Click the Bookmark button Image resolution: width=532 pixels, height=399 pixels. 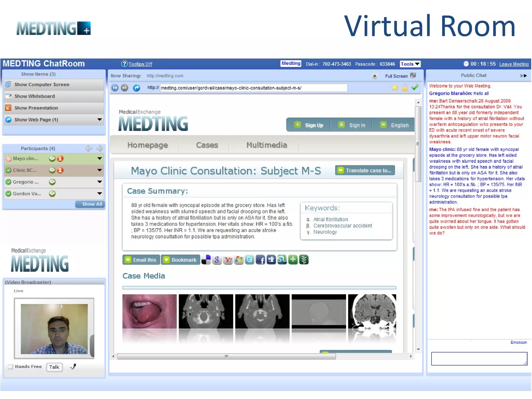[x=181, y=260]
